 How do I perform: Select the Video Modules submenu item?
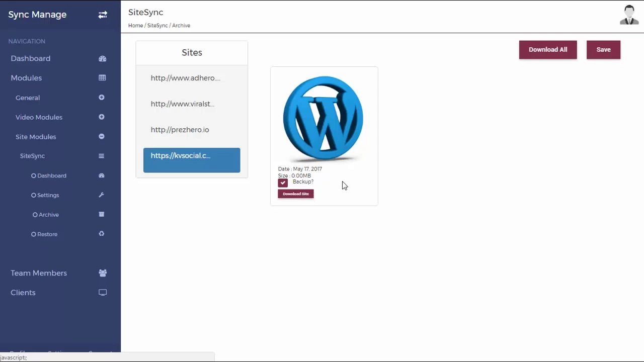tap(39, 117)
